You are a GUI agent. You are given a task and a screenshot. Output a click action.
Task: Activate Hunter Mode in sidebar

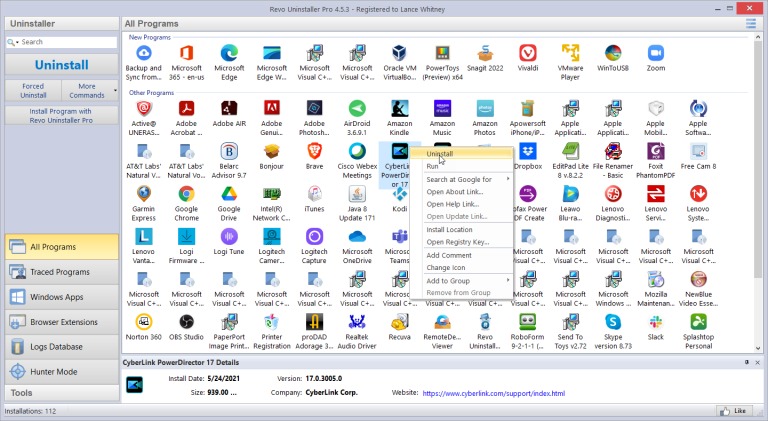point(62,372)
